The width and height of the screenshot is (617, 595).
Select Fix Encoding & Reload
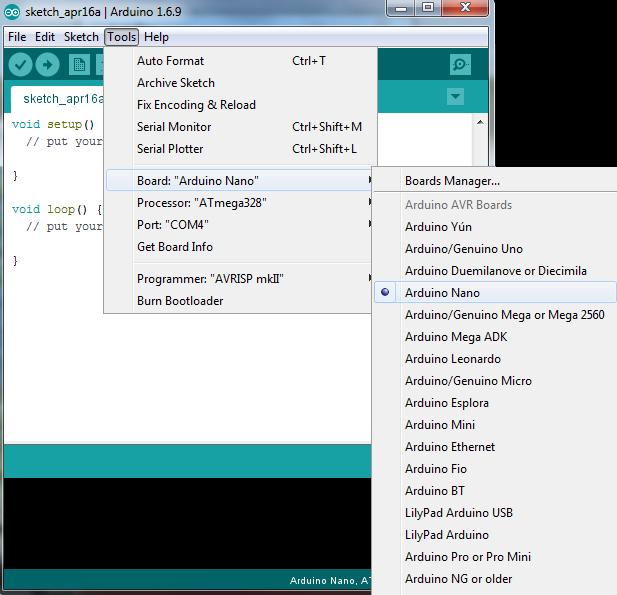[239, 105]
